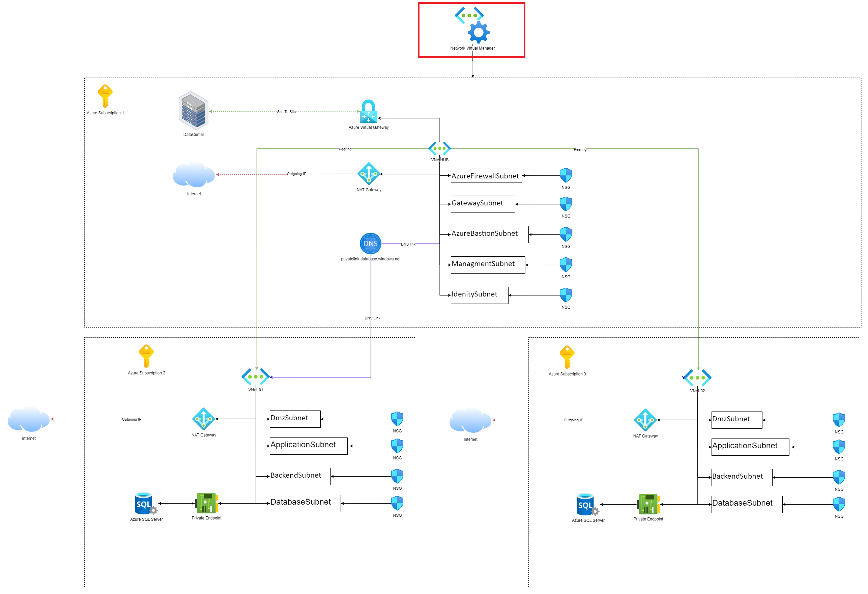
Task: Click DatabaseSubnet box under VNet-02
Action: (746, 504)
